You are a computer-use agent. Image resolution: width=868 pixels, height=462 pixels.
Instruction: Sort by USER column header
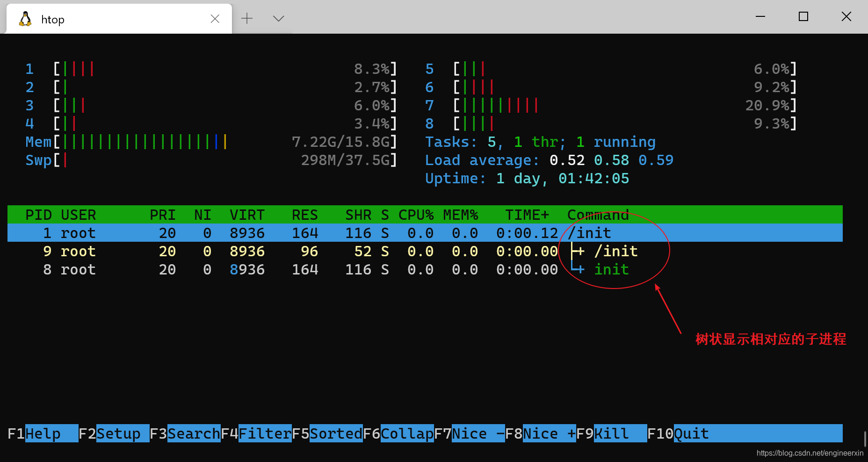79,215
